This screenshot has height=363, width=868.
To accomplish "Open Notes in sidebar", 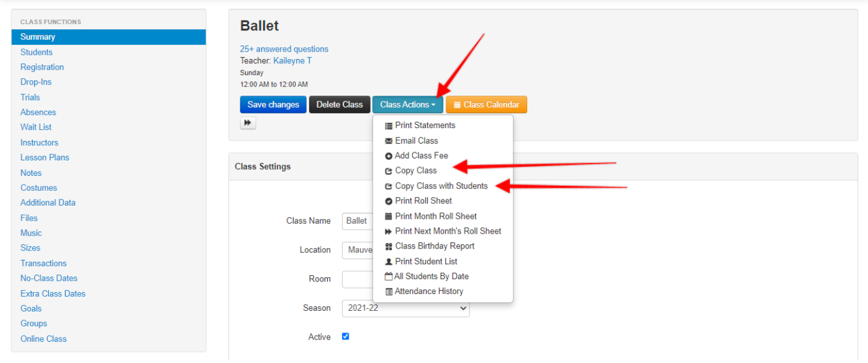I will [31, 173].
